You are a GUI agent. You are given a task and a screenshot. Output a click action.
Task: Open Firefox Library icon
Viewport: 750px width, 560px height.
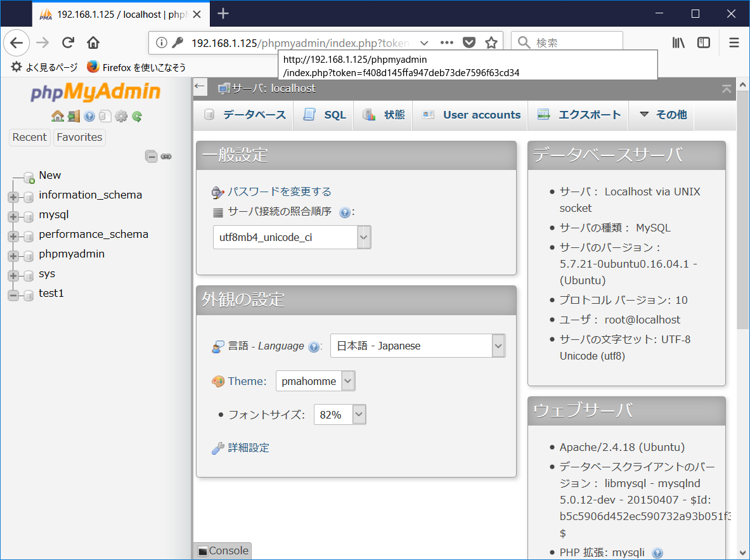pos(678,42)
